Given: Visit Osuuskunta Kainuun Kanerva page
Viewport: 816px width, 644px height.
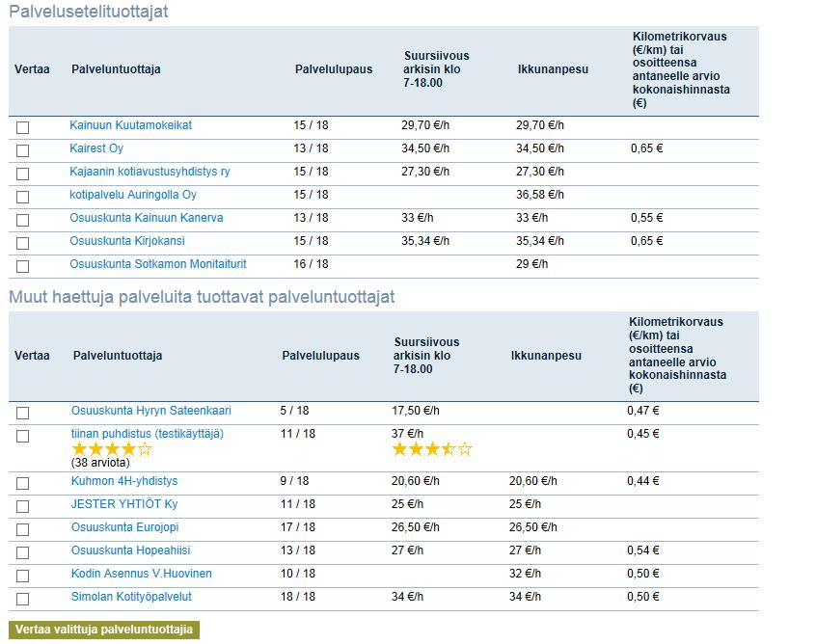Looking at the screenshot, I should pyautogui.click(x=147, y=218).
